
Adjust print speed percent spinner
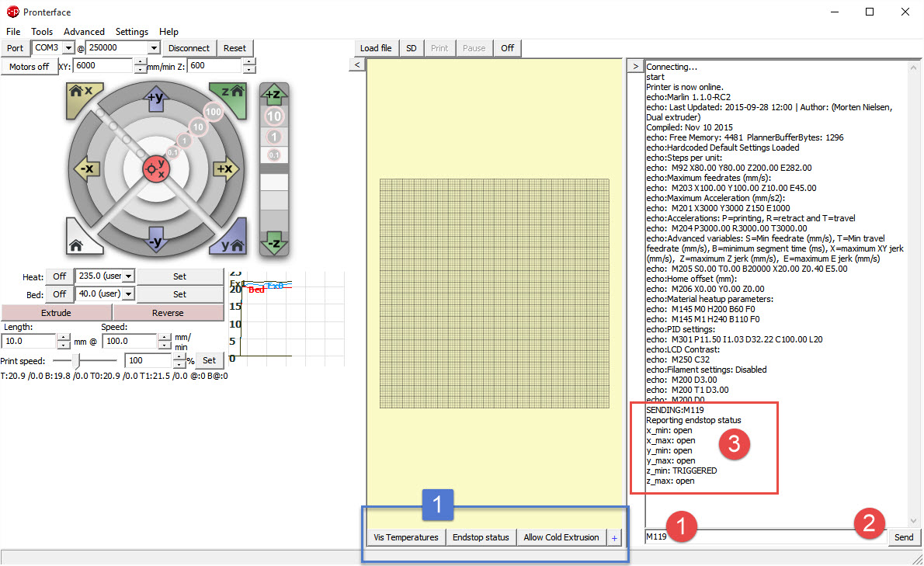pos(179,360)
